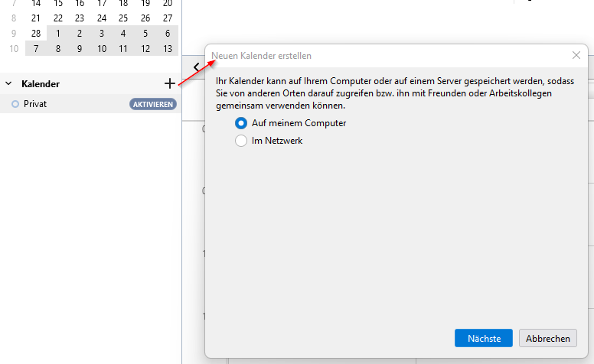Image resolution: width=594 pixels, height=364 pixels.
Task: Select the Privat calendar entry
Action: (x=35, y=104)
